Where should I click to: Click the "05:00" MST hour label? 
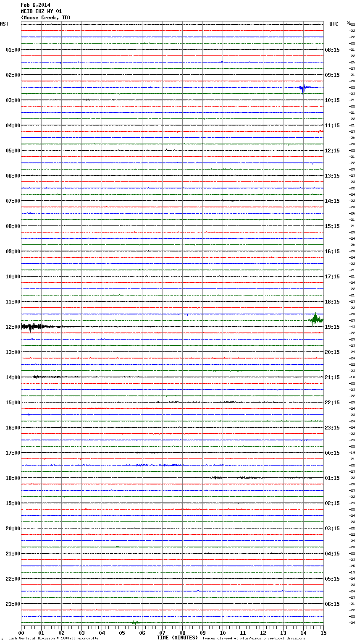click(13, 151)
